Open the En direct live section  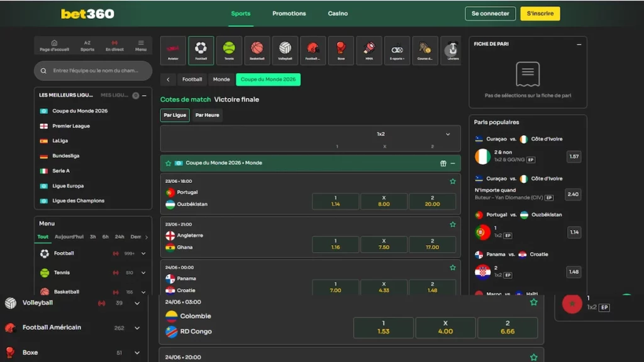pos(114,45)
